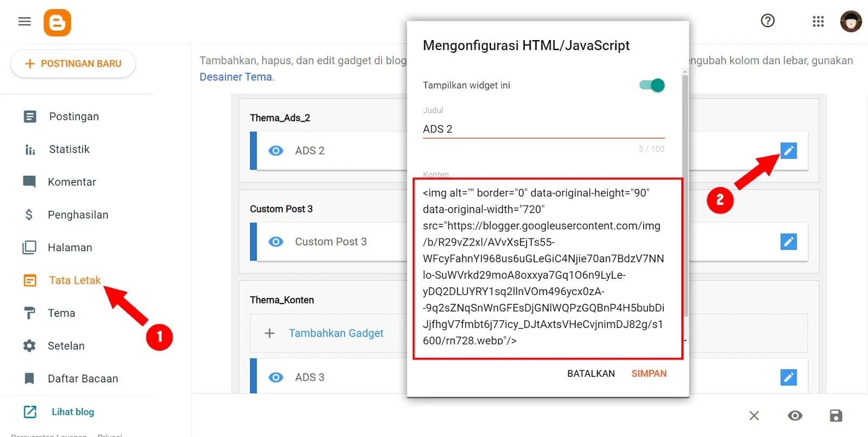Edit the Custom Post 3 gadget pencil

788,242
